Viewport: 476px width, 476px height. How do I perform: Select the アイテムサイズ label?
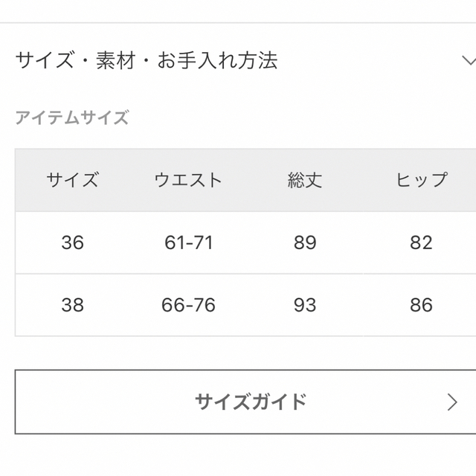72,118
